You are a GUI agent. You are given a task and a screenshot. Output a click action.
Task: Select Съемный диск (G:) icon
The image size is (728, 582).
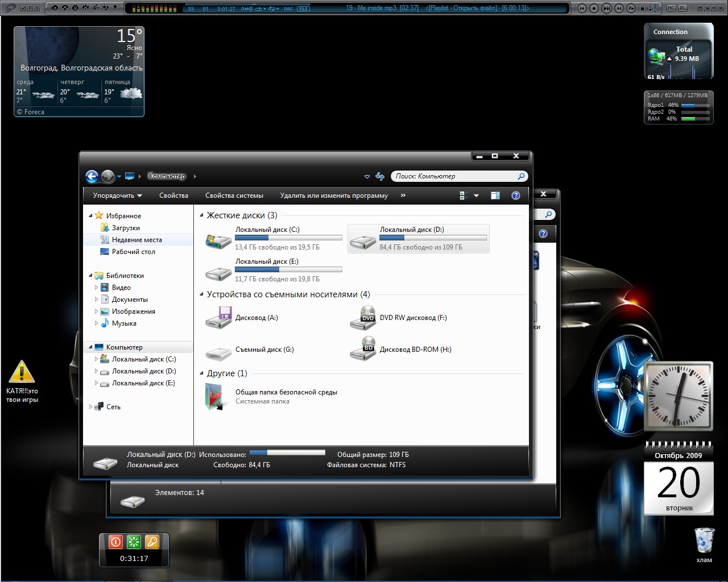(218, 354)
